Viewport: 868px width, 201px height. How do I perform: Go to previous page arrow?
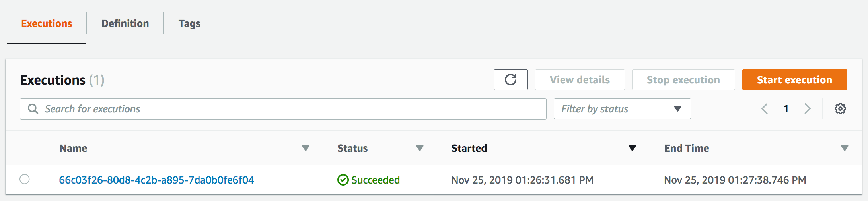tap(764, 108)
